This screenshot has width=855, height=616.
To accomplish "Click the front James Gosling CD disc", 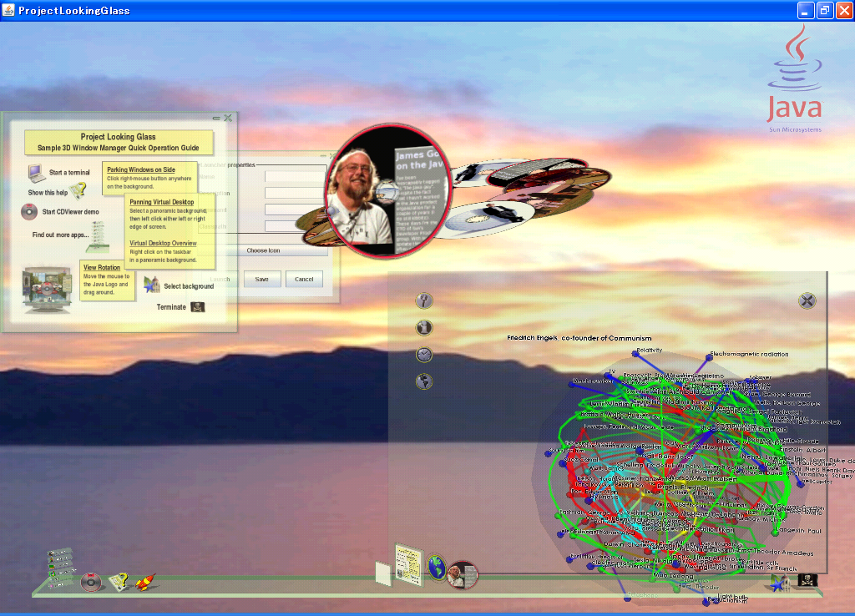I will coord(387,190).
